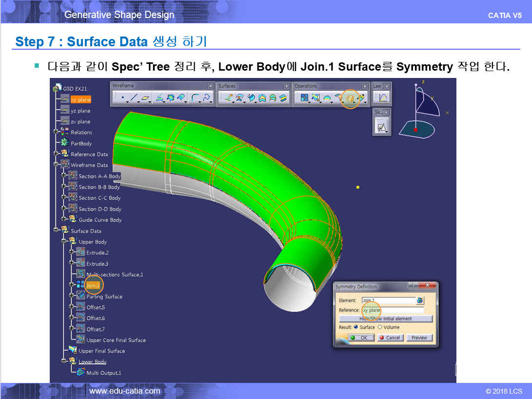Screen dimensions: 532x399
Task: Select the Volume result radio button
Action: pyautogui.click(x=380, y=327)
